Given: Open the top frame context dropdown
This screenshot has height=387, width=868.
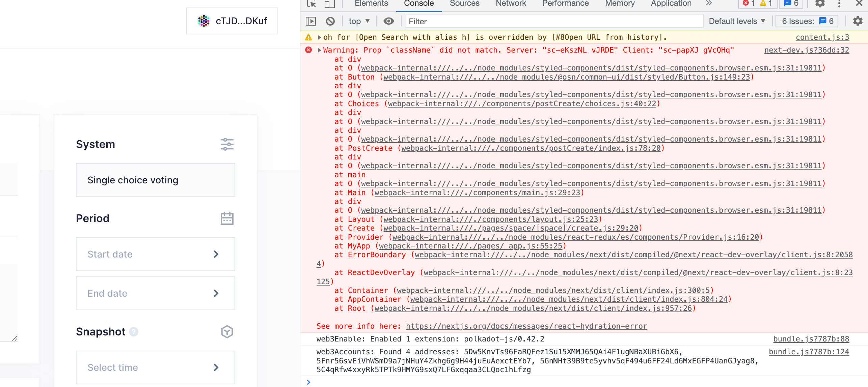Looking at the screenshot, I should tap(358, 21).
